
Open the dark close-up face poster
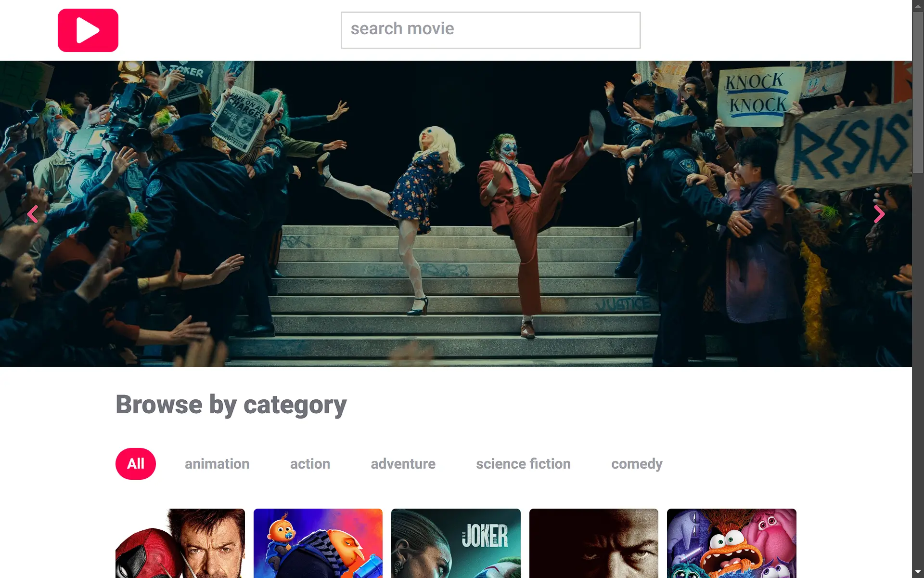(593, 543)
